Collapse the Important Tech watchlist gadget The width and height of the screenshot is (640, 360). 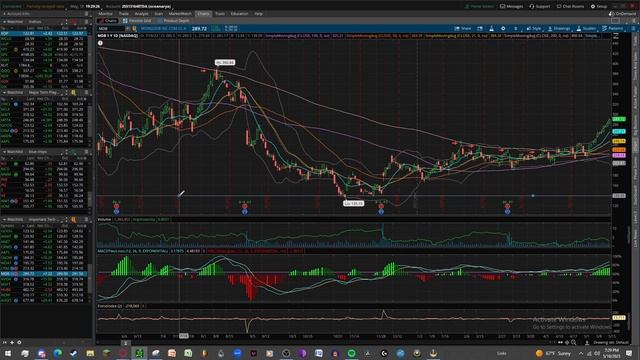click(4, 220)
